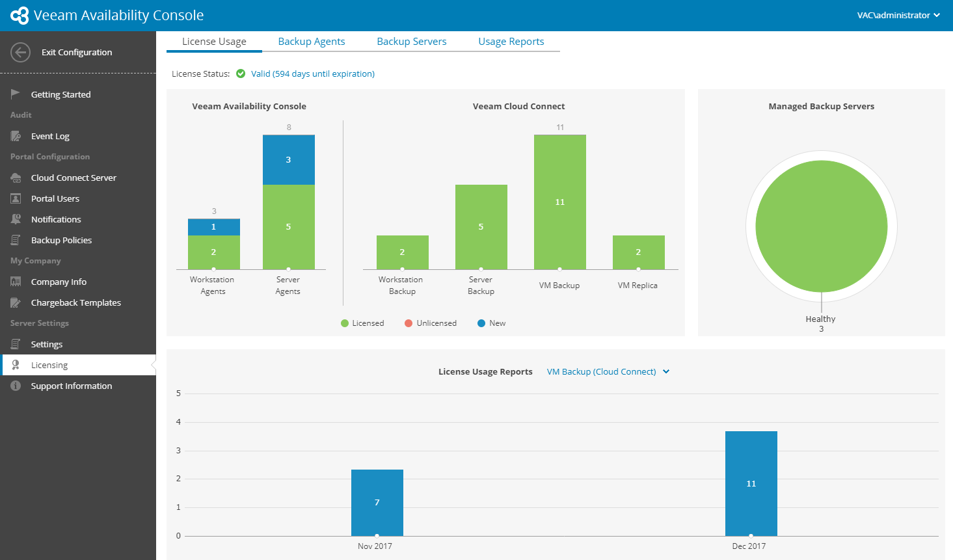The width and height of the screenshot is (953, 560).
Task: Click the Dec 2017 usage report bar
Action: click(x=751, y=483)
